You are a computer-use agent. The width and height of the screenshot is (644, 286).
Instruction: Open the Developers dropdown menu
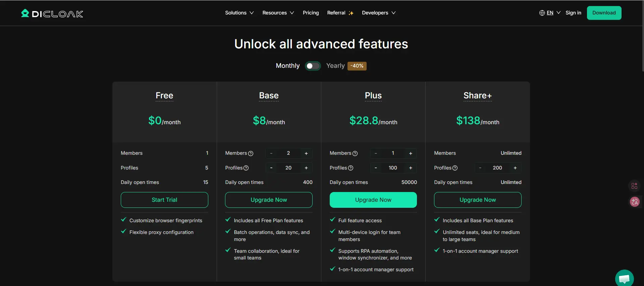point(378,13)
